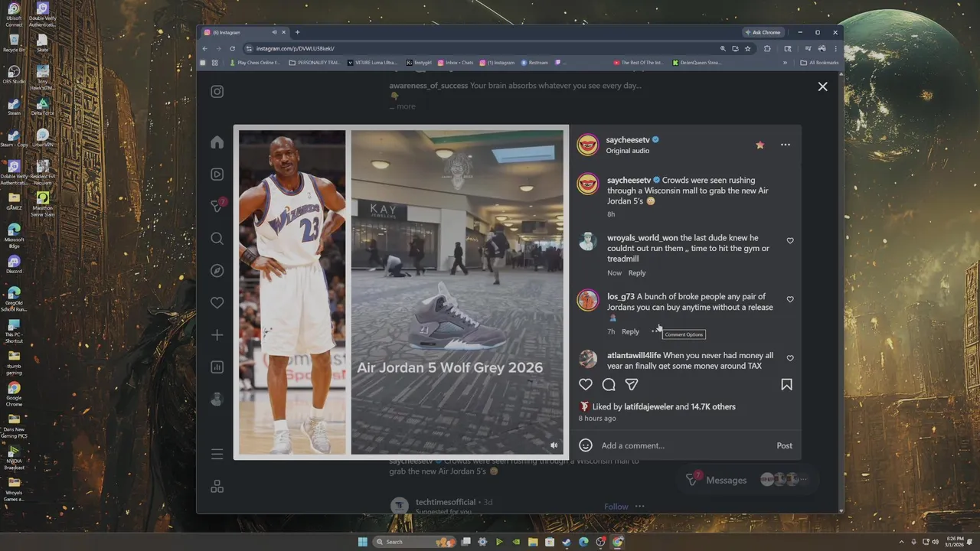Open Notifications heart in the sidebar

pos(217,303)
